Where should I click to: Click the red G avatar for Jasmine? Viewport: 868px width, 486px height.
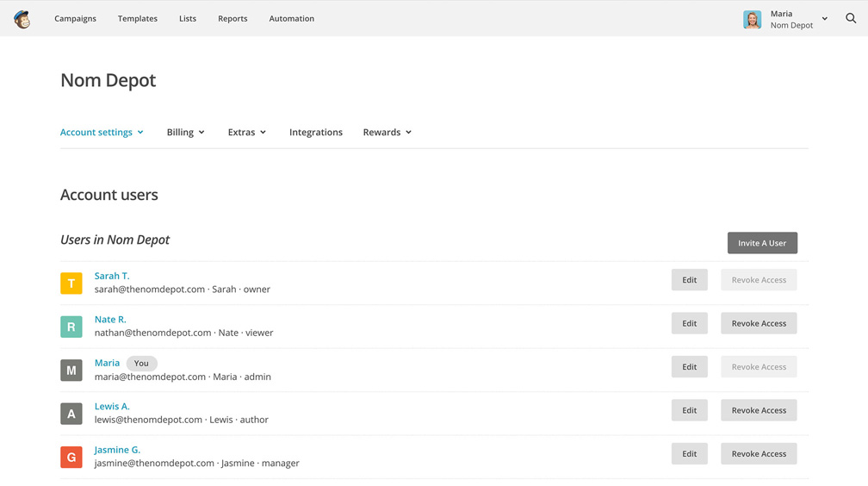pyautogui.click(x=71, y=457)
